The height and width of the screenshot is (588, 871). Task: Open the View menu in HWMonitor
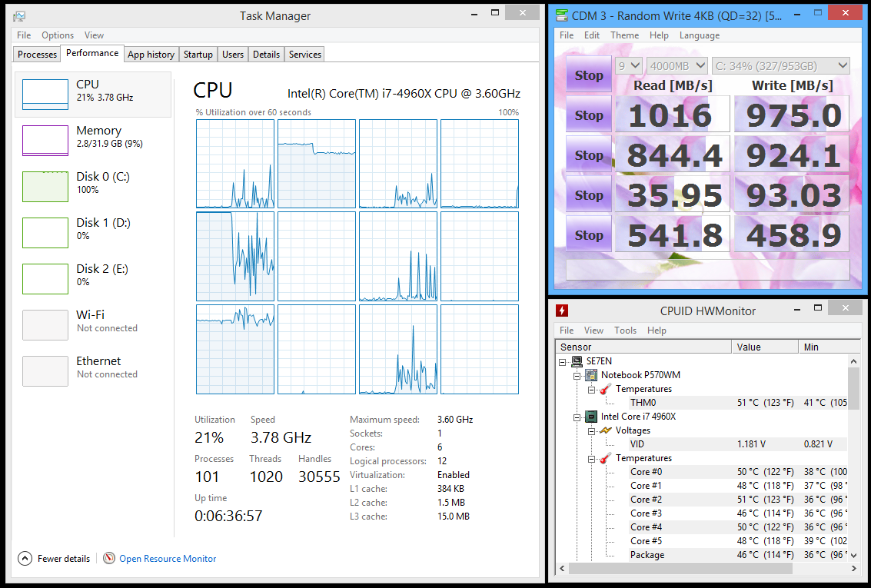coord(593,331)
